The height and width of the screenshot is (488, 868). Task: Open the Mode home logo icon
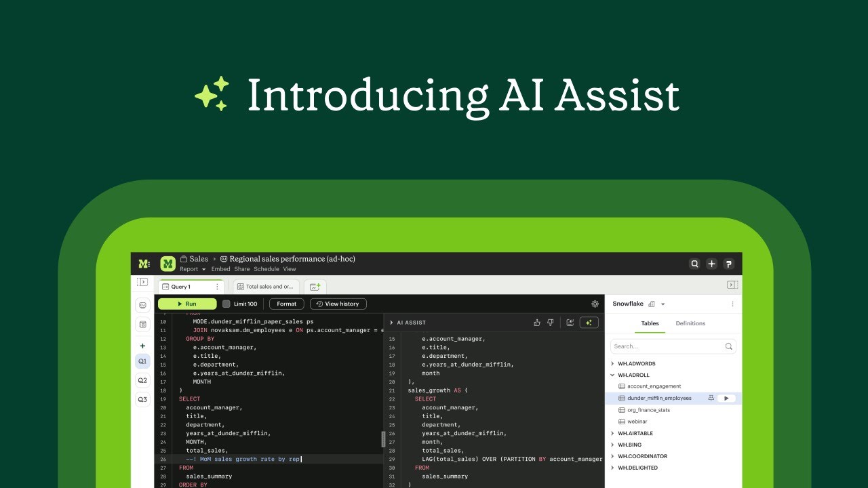point(144,264)
